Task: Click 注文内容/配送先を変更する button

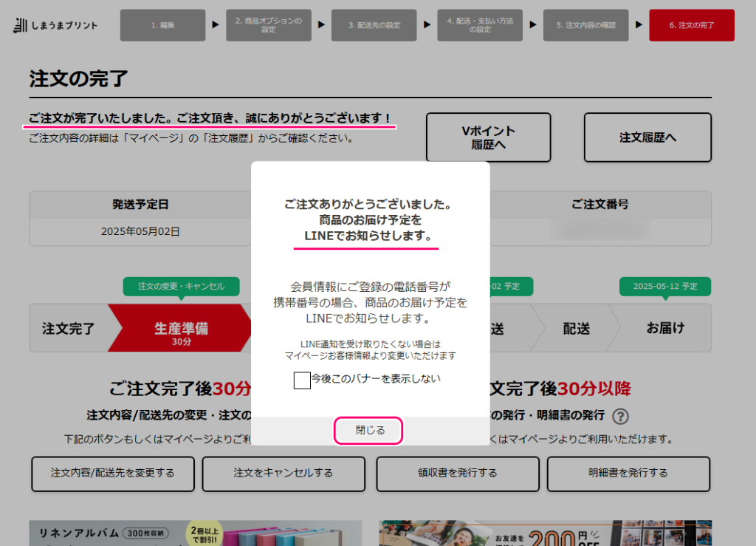Action: pyautogui.click(x=113, y=474)
